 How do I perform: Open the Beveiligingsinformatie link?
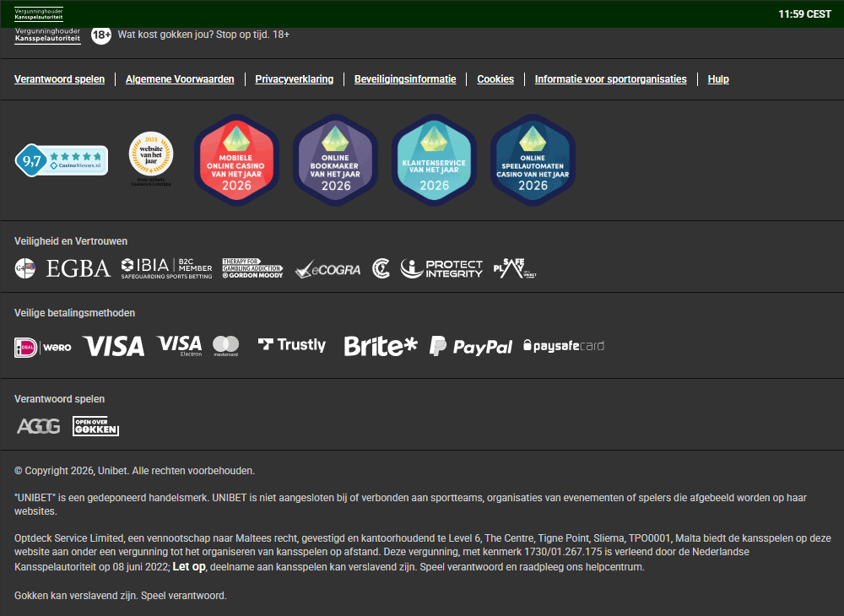[405, 79]
